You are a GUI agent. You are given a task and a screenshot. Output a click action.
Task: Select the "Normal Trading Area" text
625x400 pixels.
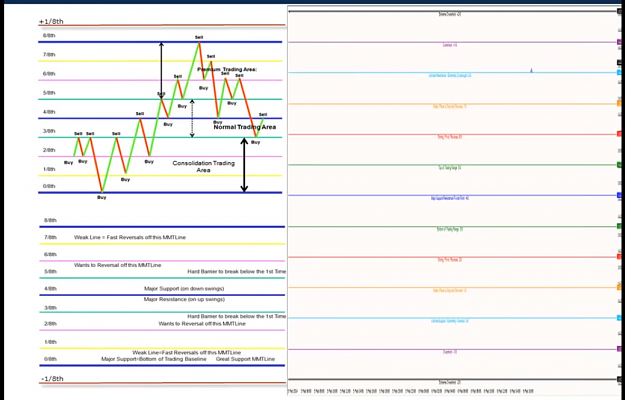(x=245, y=127)
